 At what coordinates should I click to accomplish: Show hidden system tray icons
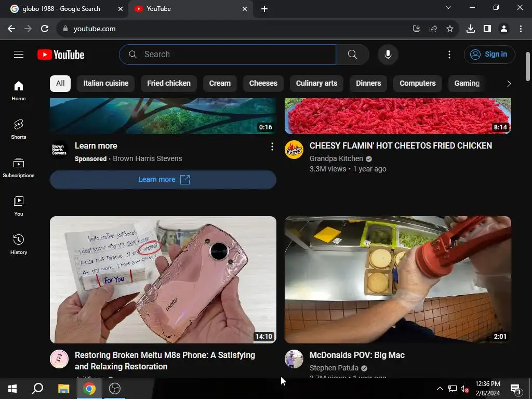(x=440, y=389)
